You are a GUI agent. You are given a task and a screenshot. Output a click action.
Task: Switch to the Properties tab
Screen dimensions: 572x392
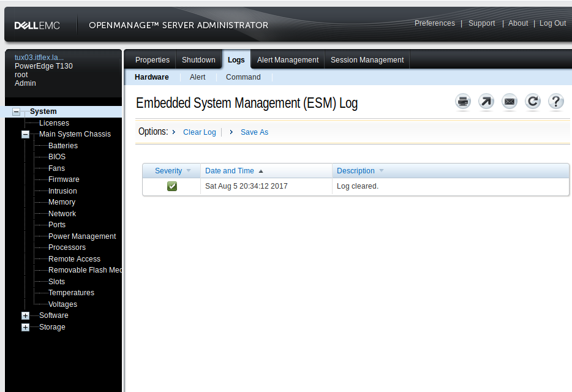[x=152, y=60]
